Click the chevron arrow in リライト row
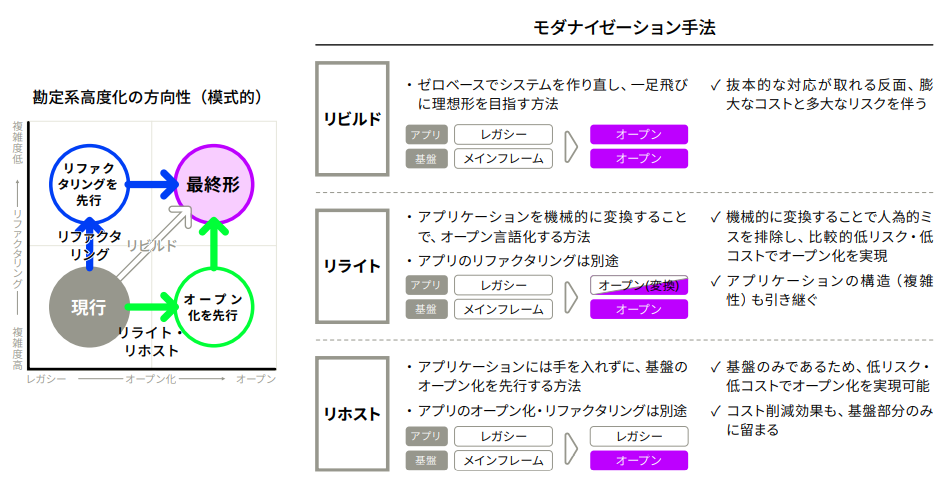 tap(571, 298)
